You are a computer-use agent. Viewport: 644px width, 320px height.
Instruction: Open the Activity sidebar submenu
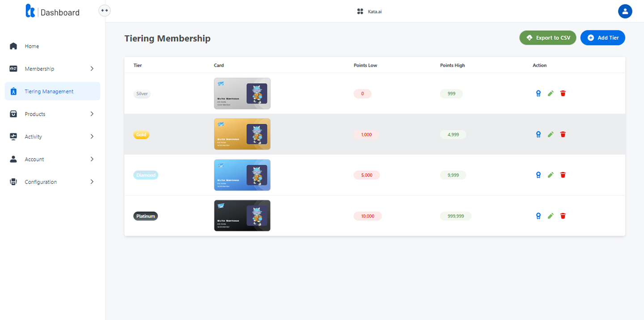tap(92, 137)
